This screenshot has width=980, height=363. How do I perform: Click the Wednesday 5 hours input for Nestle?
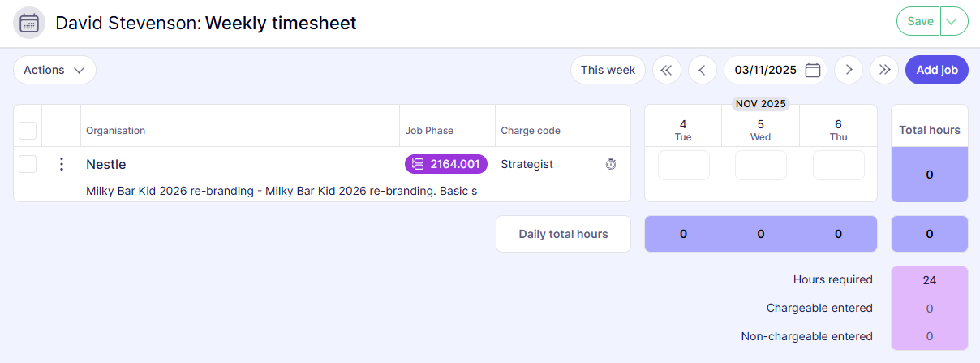coord(761,165)
